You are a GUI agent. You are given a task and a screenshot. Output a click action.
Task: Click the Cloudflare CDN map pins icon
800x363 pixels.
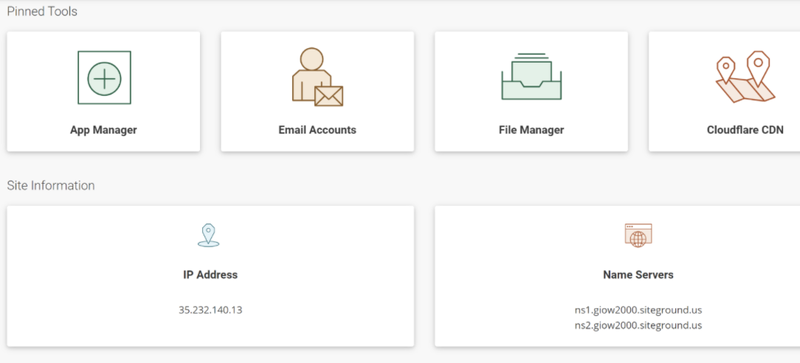coord(745,77)
